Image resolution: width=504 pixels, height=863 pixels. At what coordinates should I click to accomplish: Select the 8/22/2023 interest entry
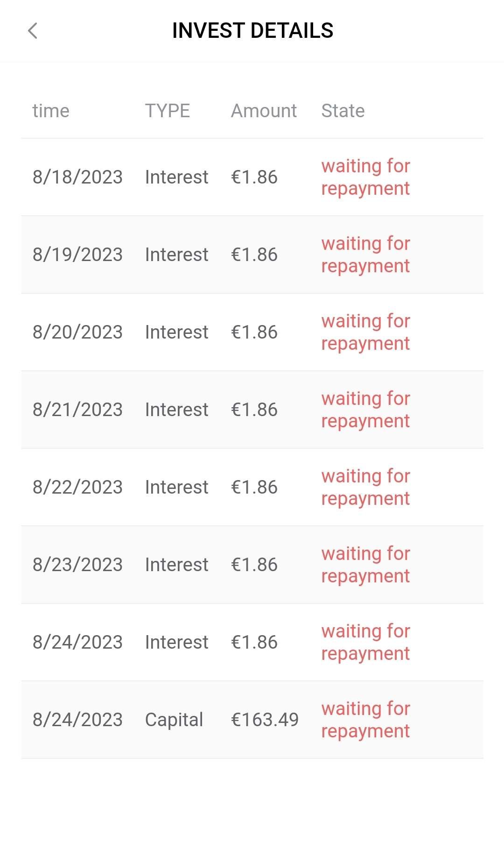tap(77, 487)
